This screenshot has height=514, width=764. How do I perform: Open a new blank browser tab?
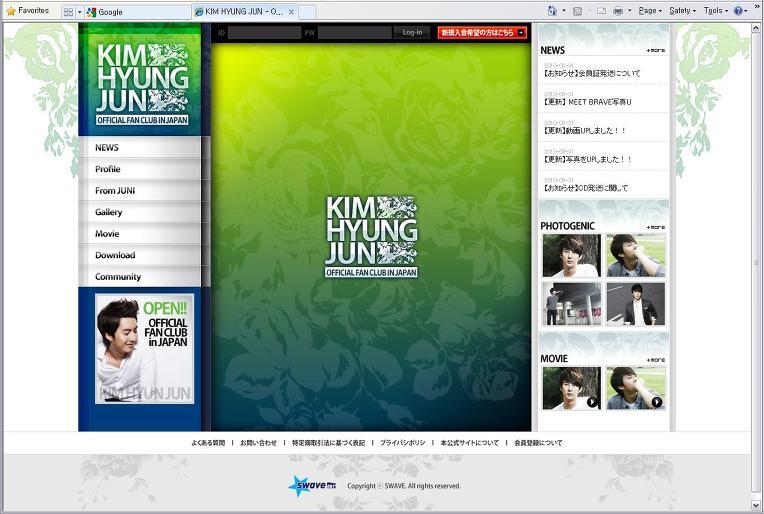click(307, 12)
